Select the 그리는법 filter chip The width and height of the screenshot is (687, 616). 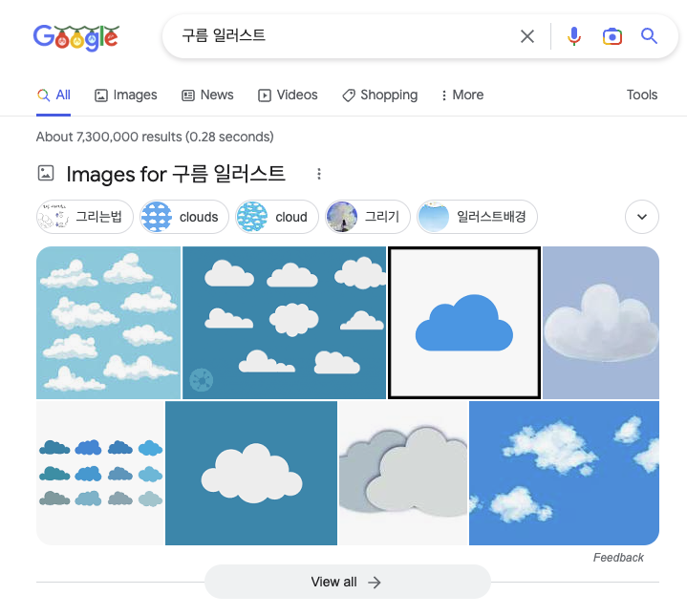pos(84,217)
